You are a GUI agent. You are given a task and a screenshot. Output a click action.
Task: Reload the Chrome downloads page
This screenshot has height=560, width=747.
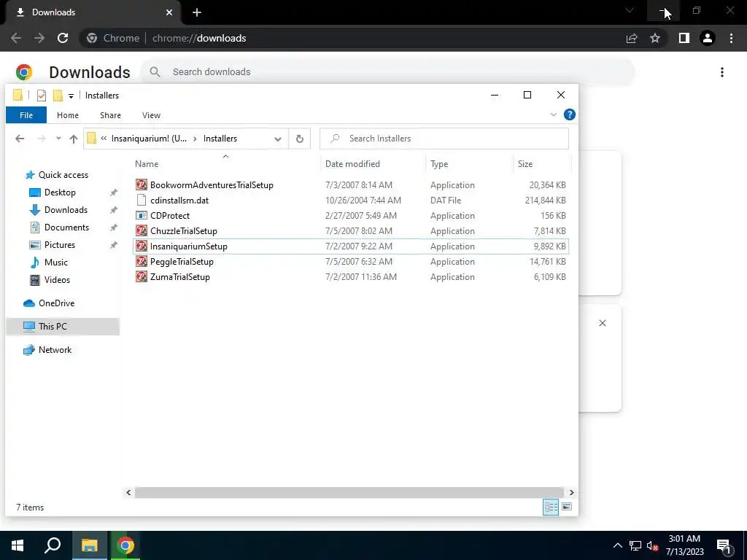(63, 38)
